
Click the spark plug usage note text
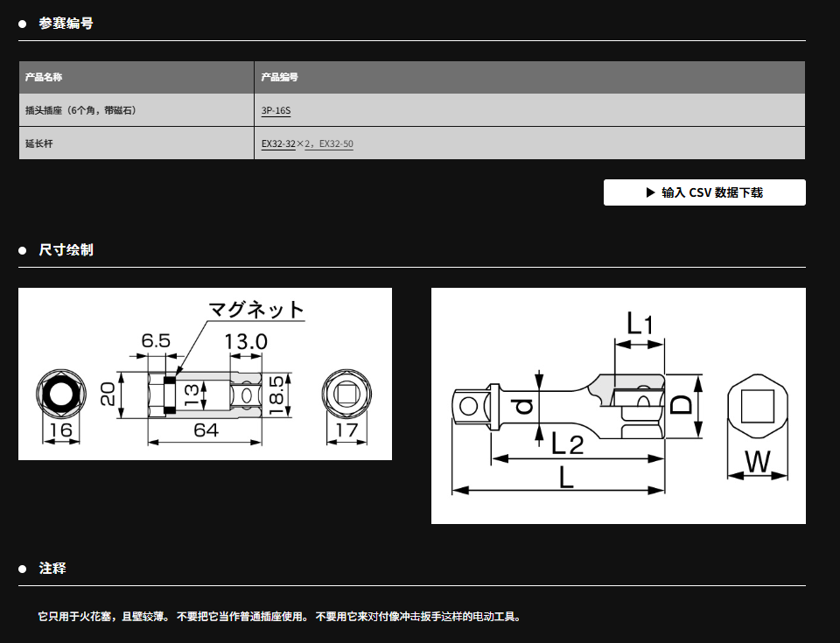pos(280,617)
